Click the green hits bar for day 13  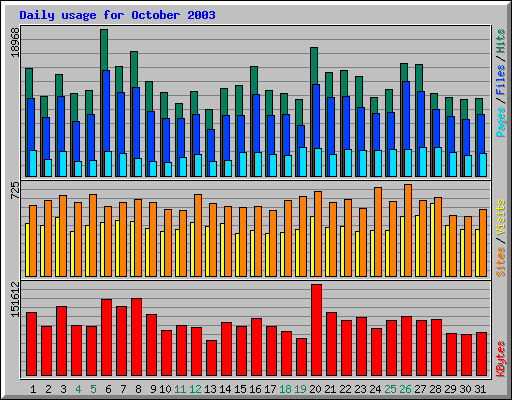pos(209,119)
